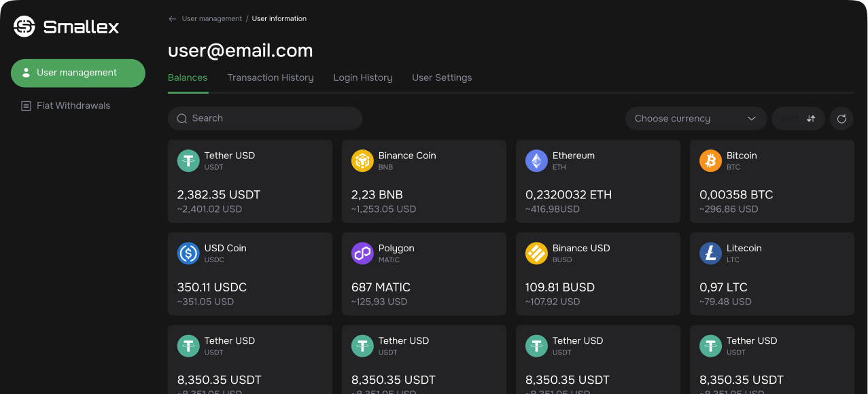The height and width of the screenshot is (394, 868).
Task: Click the ~107.92 USD value
Action: click(553, 302)
